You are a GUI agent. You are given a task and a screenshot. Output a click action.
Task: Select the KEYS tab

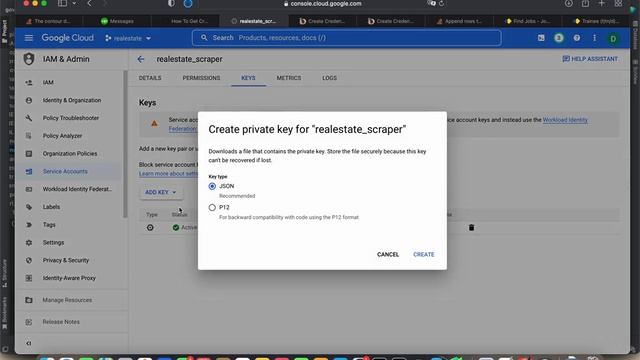coord(248,78)
